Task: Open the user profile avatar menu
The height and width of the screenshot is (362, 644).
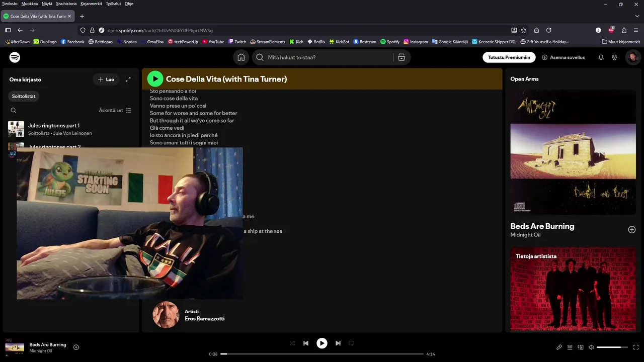Action: point(632,57)
